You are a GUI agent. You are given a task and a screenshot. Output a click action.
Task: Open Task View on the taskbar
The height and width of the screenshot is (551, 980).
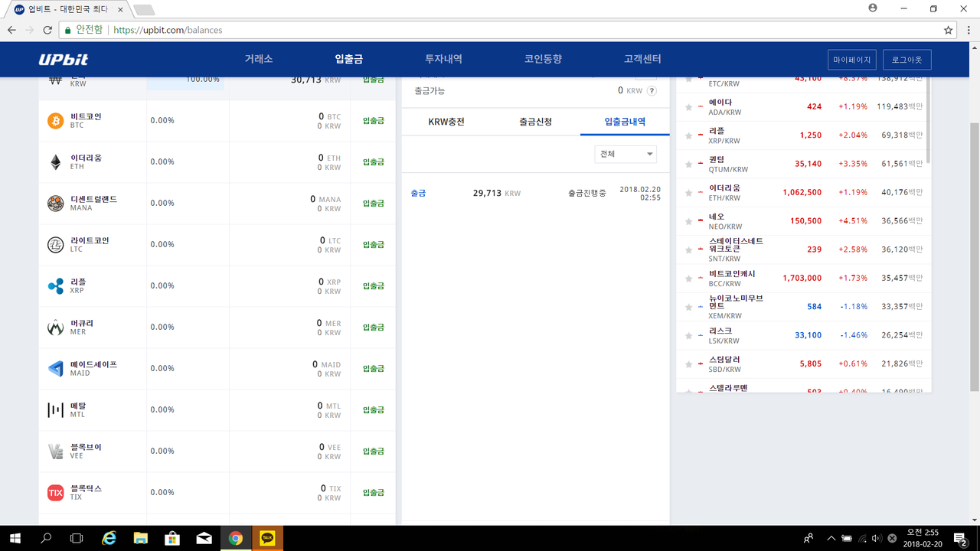77,538
